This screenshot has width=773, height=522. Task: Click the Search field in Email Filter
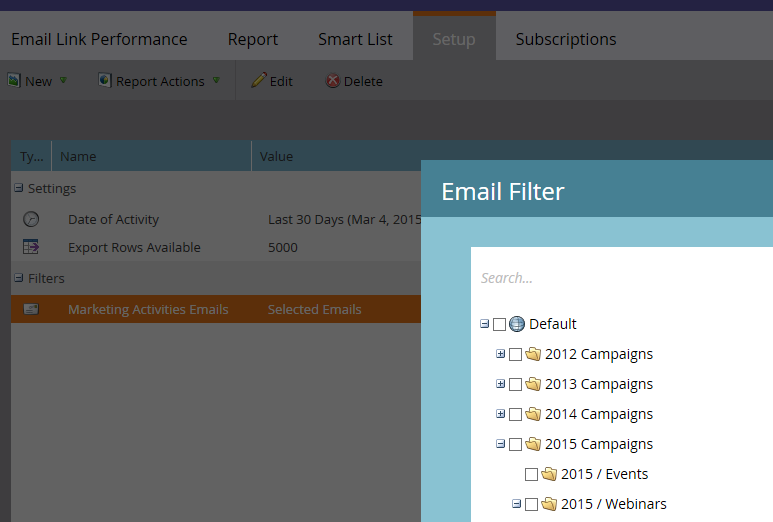click(x=620, y=278)
